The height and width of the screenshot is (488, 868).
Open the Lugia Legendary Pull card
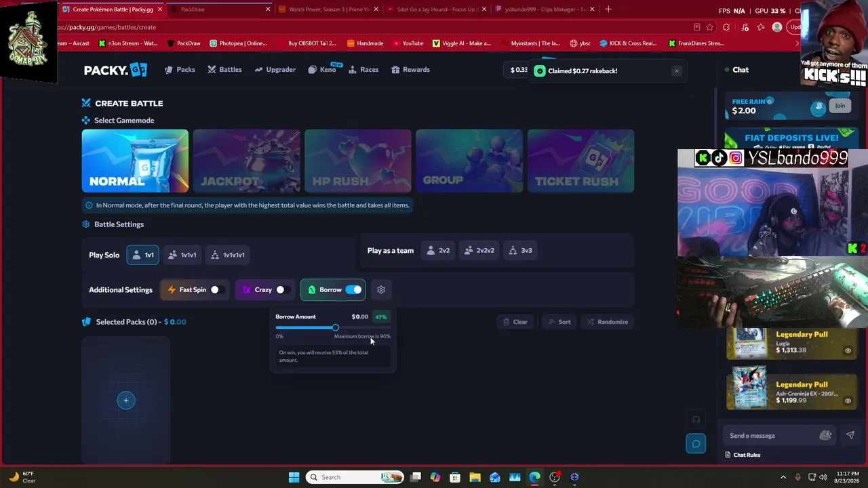point(792,343)
